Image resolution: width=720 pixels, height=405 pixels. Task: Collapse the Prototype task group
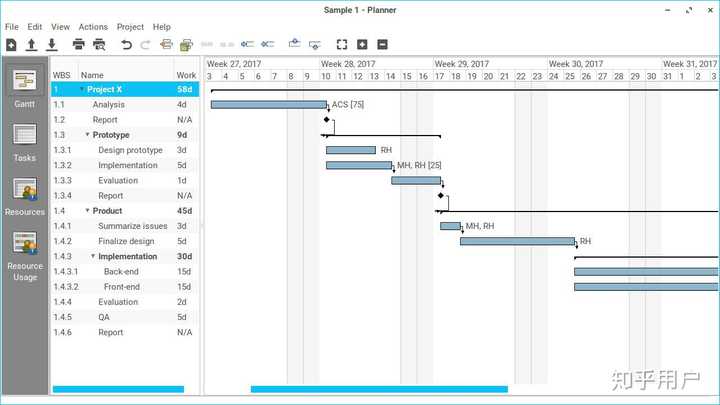pos(87,135)
